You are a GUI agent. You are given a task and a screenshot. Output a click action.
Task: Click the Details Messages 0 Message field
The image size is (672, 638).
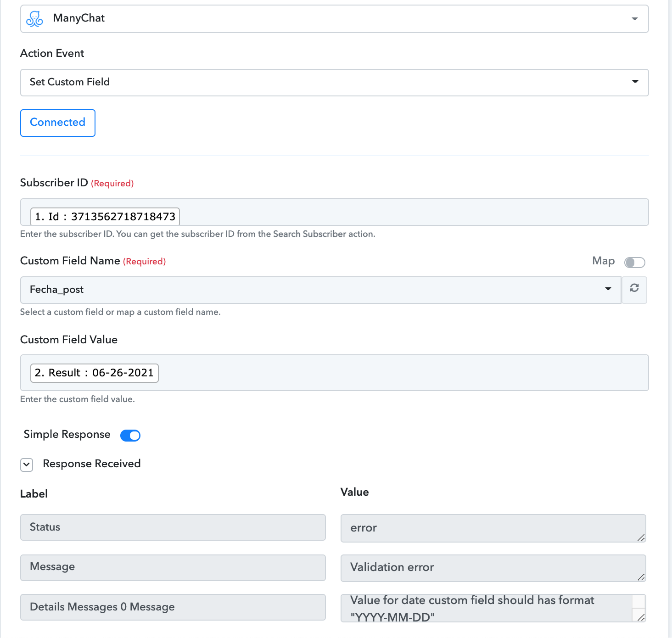click(173, 607)
